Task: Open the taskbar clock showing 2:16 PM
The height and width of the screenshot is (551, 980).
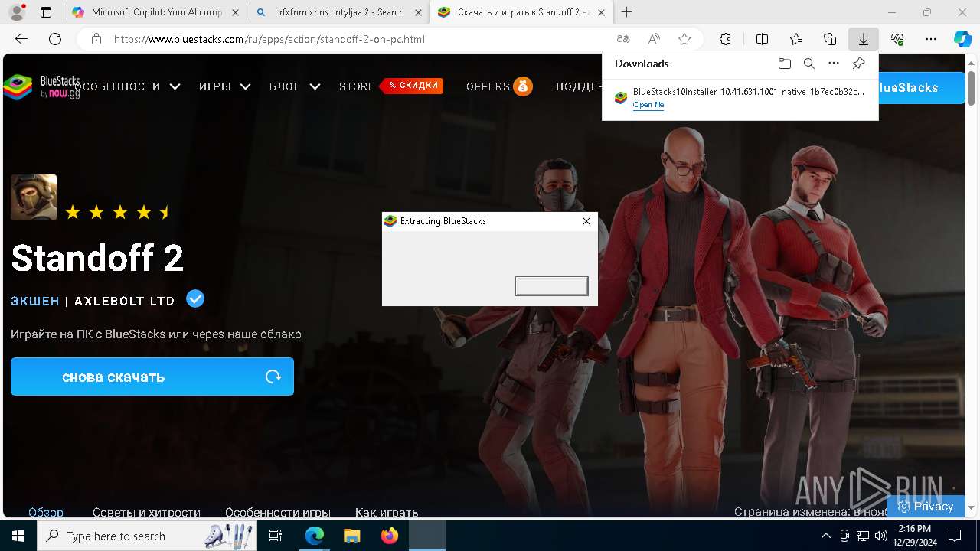Action: coord(914,536)
